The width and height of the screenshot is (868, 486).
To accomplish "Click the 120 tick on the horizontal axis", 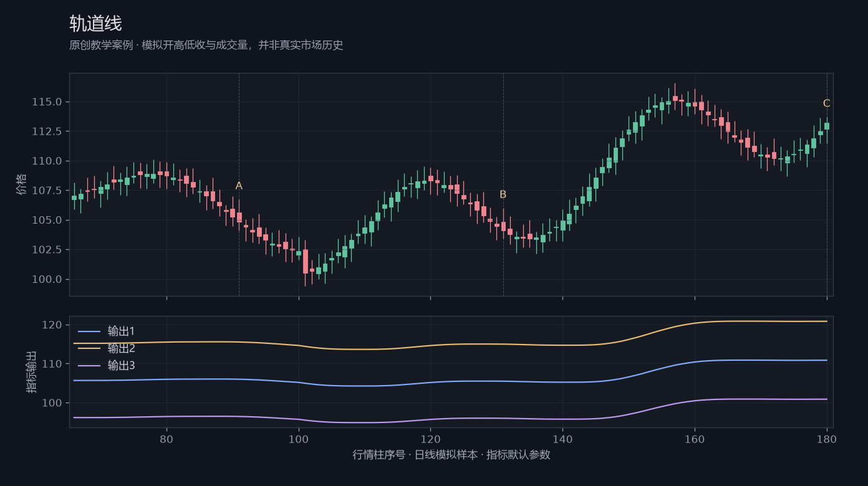I will click(430, 439).
